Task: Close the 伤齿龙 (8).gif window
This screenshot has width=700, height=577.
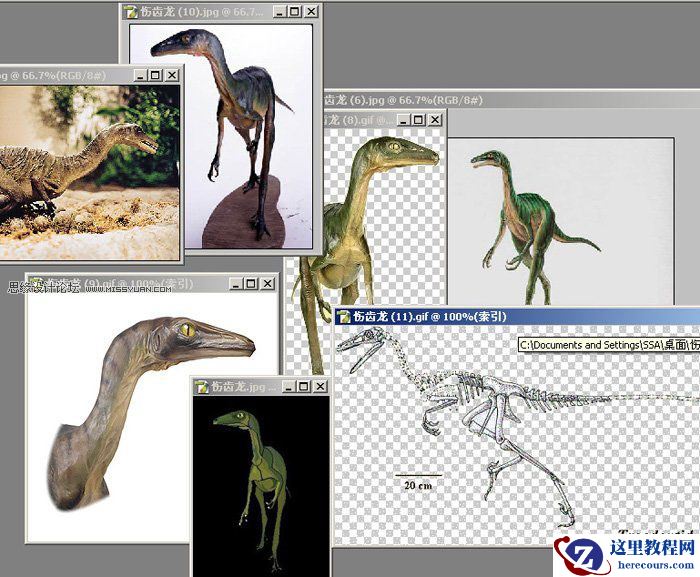Action: coord(435,120)
